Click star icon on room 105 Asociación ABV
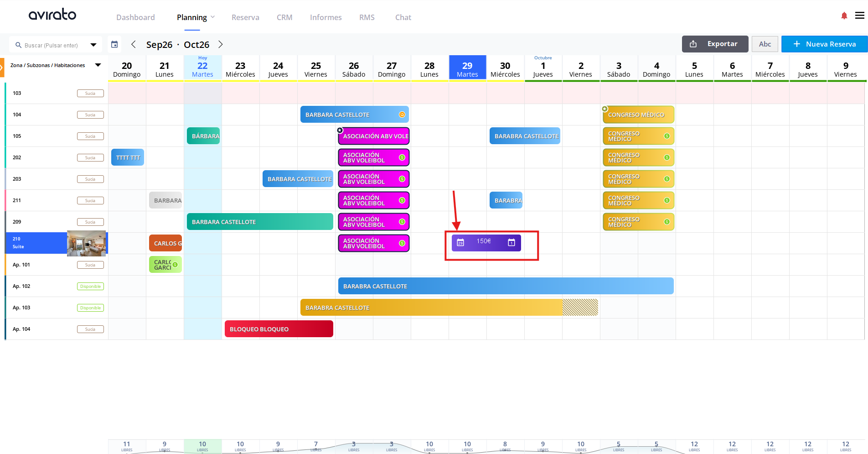 (340, 130)
